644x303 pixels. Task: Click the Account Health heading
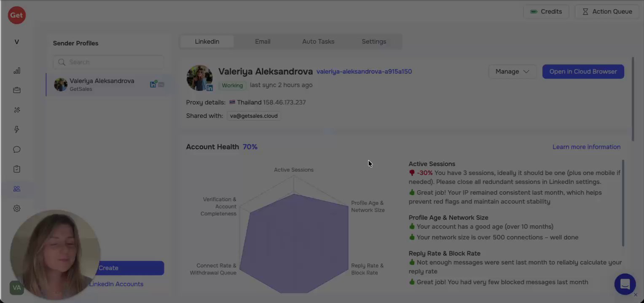[x=212, y=147]
